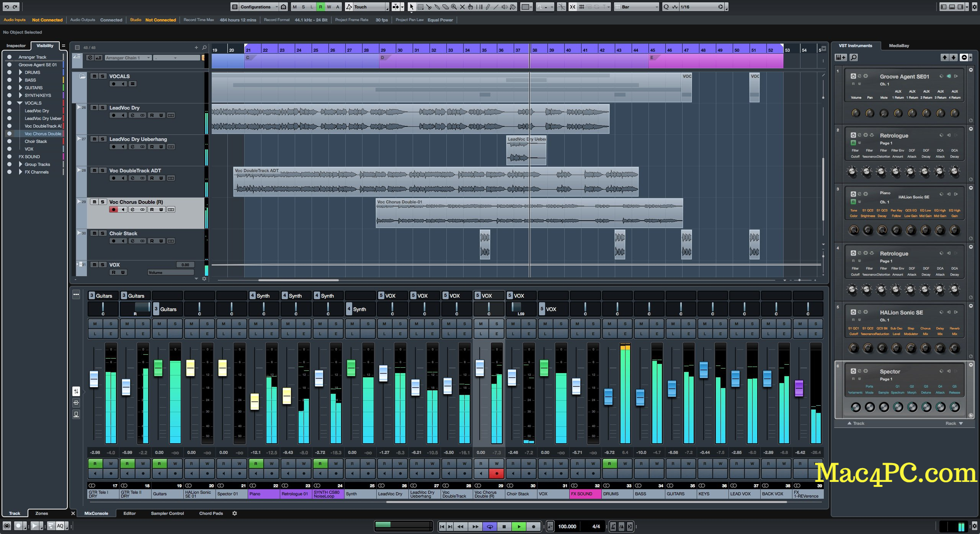The height and width of the screenshot is (534, 980).
Task: Click the Add Track icon in track list
Action: click(196, 47)
